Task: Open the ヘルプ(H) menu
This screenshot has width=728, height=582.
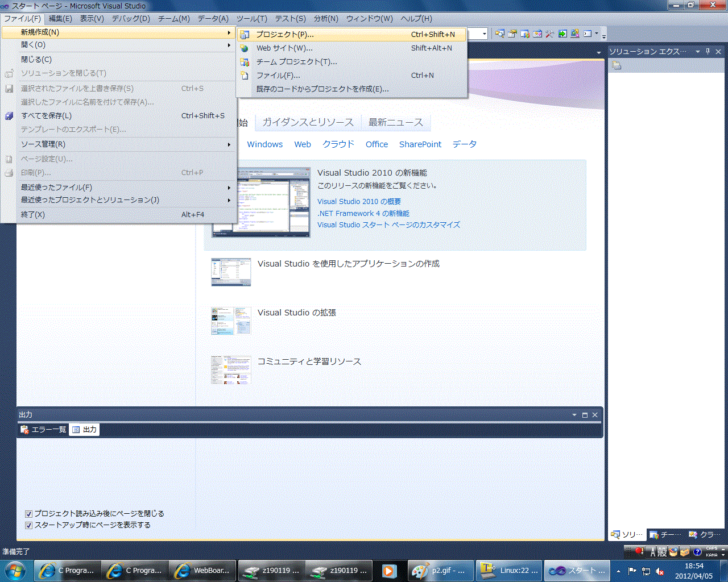Action: (416, 19)
